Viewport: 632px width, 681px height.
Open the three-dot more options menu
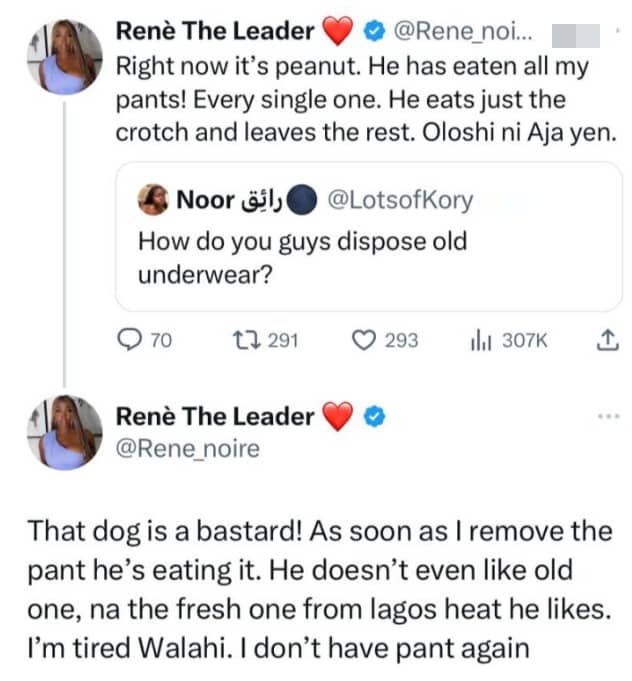606,416
